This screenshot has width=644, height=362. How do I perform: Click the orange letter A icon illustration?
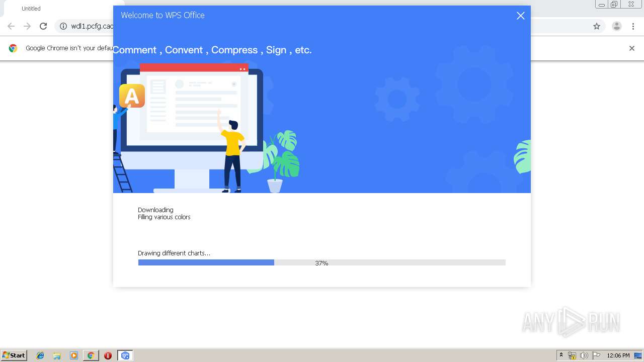(x=132, y=96)
